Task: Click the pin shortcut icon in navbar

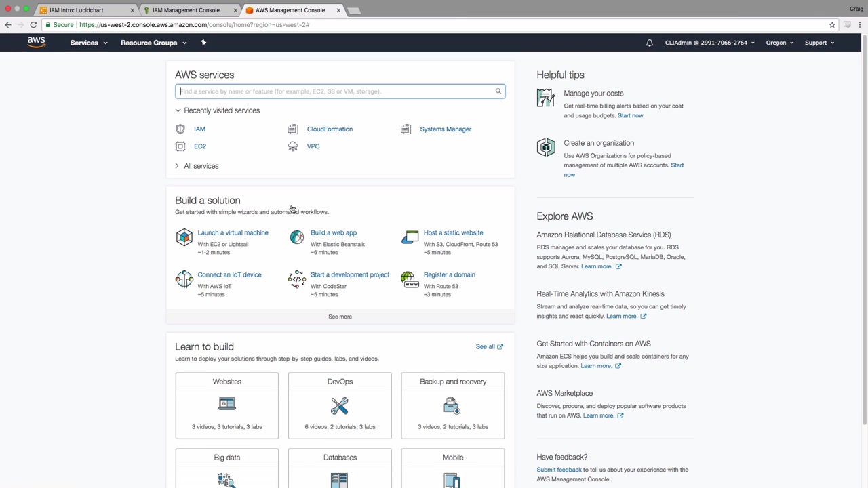Action: point(203,43)
